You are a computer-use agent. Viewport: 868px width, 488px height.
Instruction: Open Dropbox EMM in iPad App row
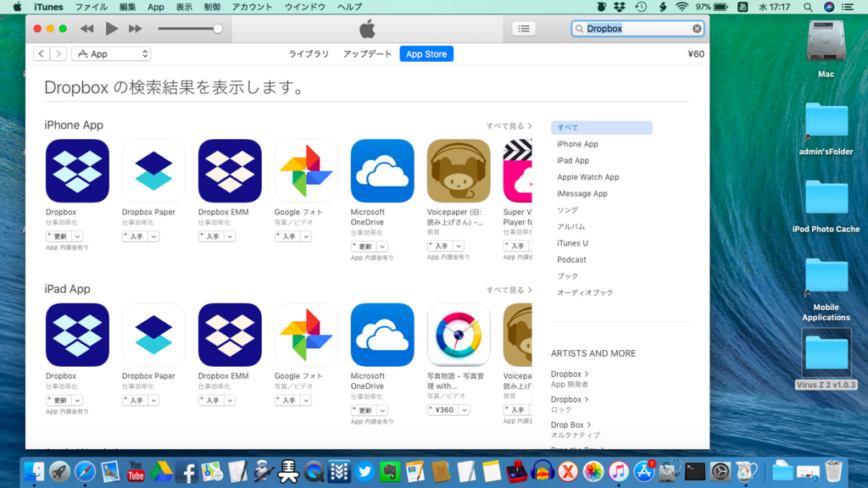tap(230, 335)
